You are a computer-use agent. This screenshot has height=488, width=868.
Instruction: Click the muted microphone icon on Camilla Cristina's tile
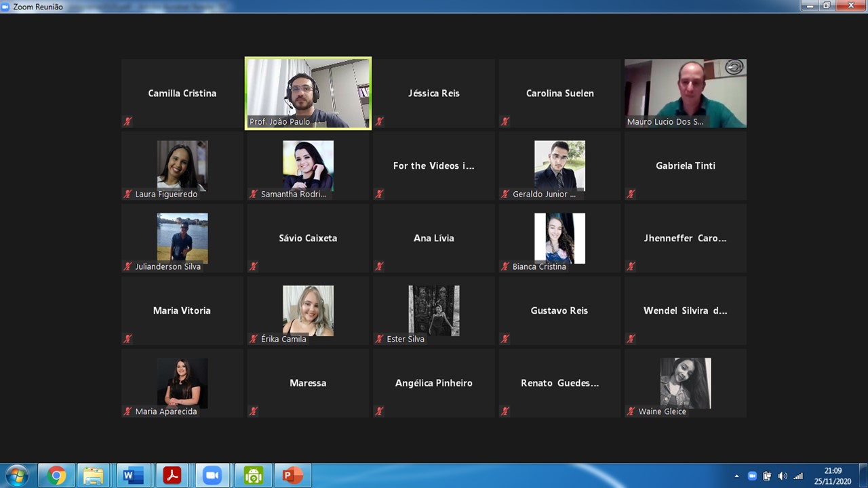(127, 122)
